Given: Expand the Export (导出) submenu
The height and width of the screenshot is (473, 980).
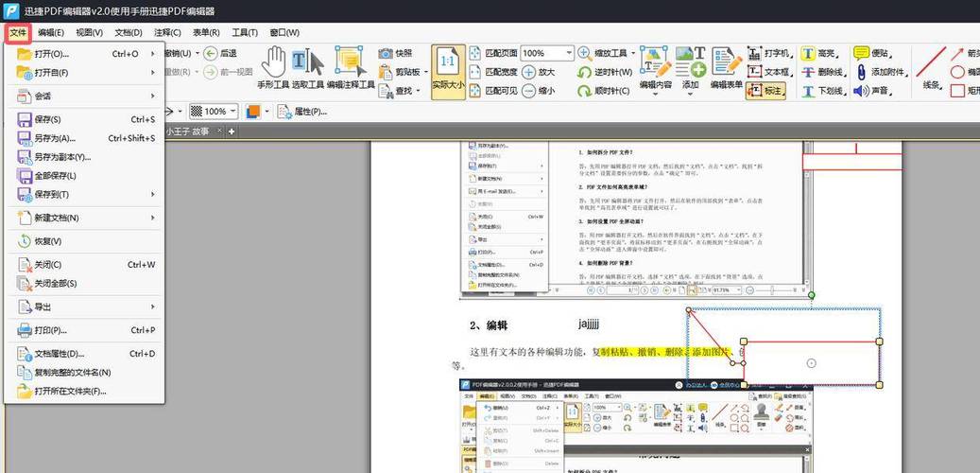Looking at the screenshot, I should point(85,307).
